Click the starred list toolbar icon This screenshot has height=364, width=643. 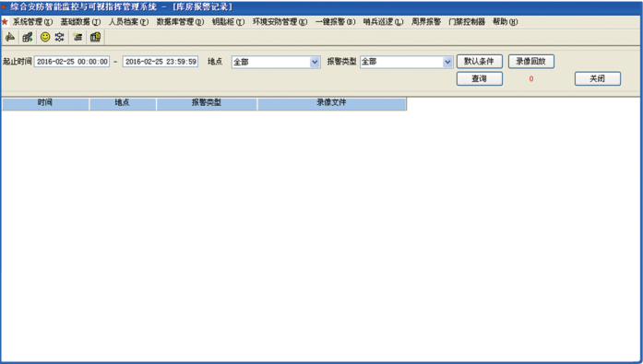pos(77,37)
